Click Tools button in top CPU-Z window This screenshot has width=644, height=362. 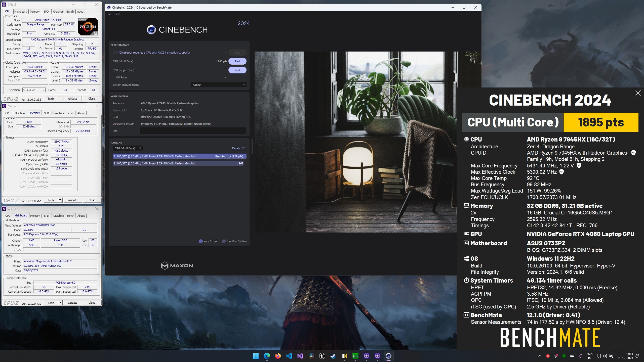click(x=51, y=99)
